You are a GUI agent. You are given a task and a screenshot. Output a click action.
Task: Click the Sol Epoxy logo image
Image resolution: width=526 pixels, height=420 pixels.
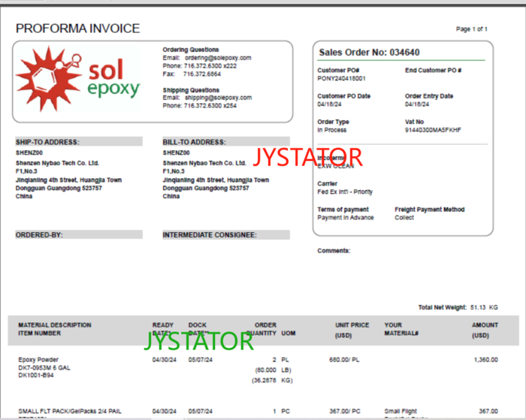pos(78,79)
